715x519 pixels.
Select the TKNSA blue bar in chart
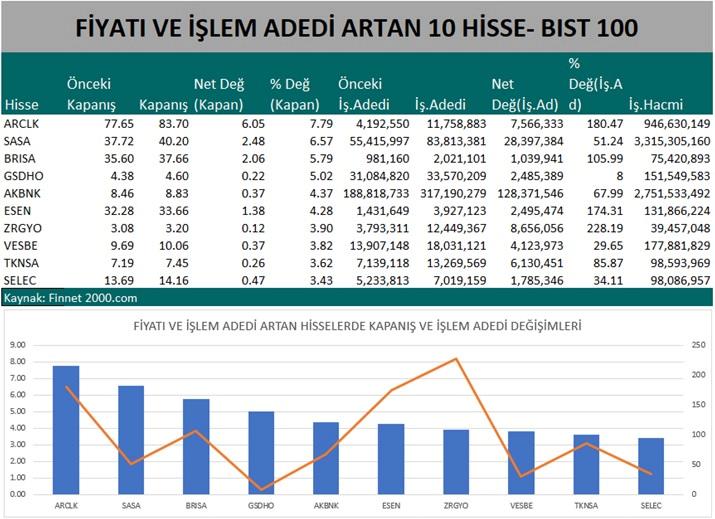coord(586,464)
